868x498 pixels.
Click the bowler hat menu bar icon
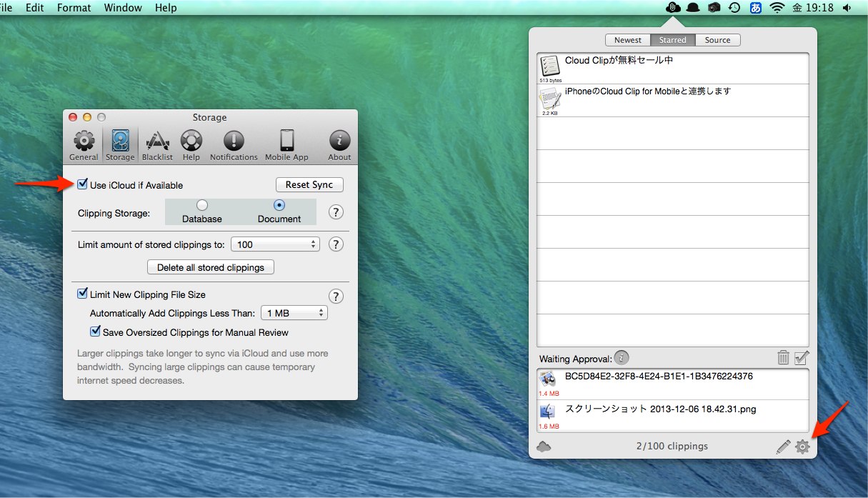[692, 8]
